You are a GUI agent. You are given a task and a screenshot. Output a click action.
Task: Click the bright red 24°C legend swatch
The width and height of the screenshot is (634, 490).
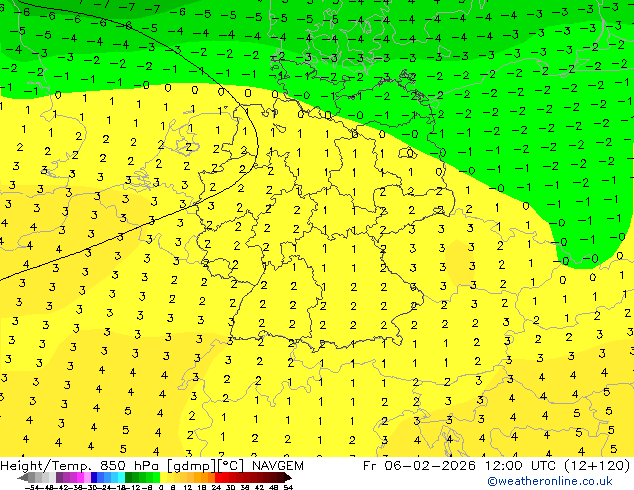tap(218, 477)
